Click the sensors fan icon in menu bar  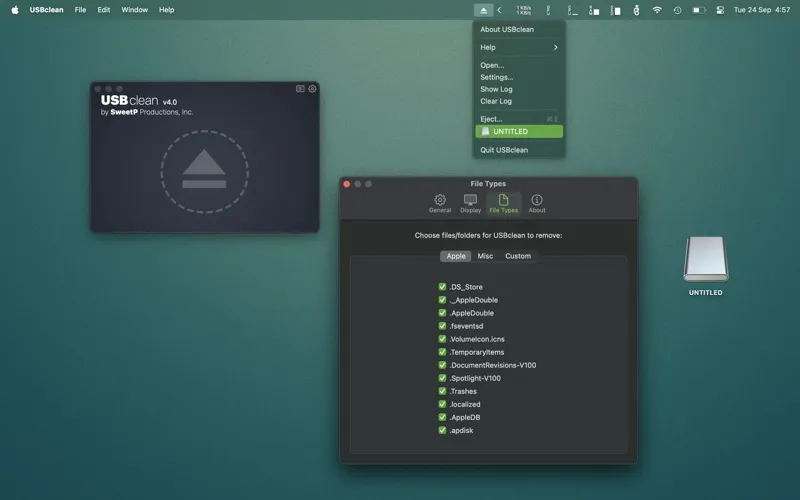636,10
